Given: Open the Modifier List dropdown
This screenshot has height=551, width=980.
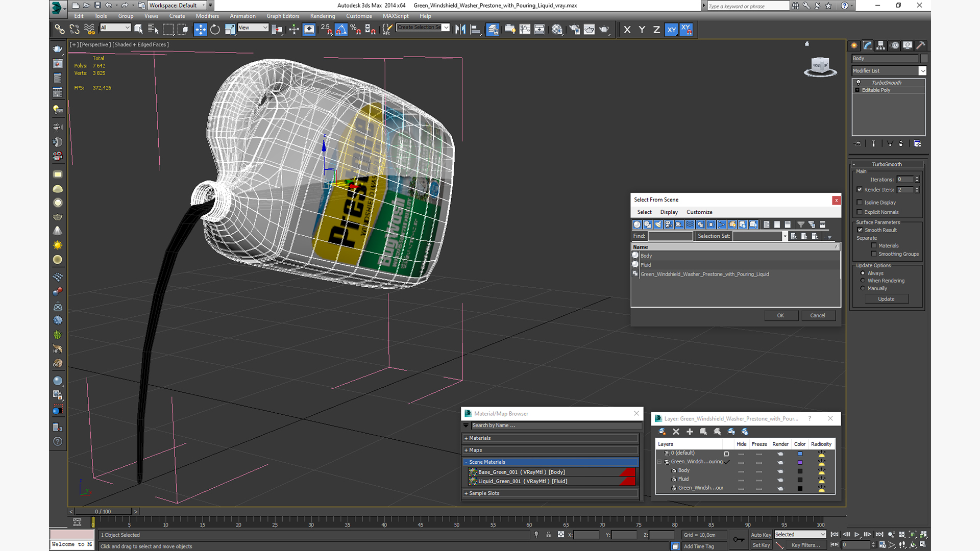Looking at the screenshot, I should click(x=889, y=71).
